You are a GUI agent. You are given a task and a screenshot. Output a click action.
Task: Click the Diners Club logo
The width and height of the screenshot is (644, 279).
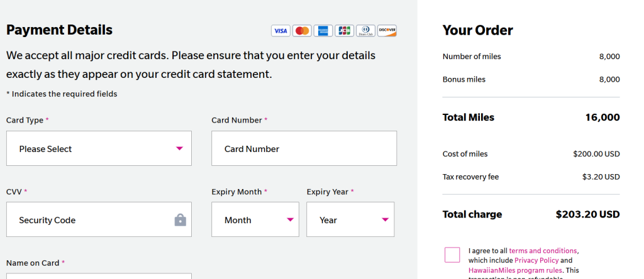coord(365,31)
